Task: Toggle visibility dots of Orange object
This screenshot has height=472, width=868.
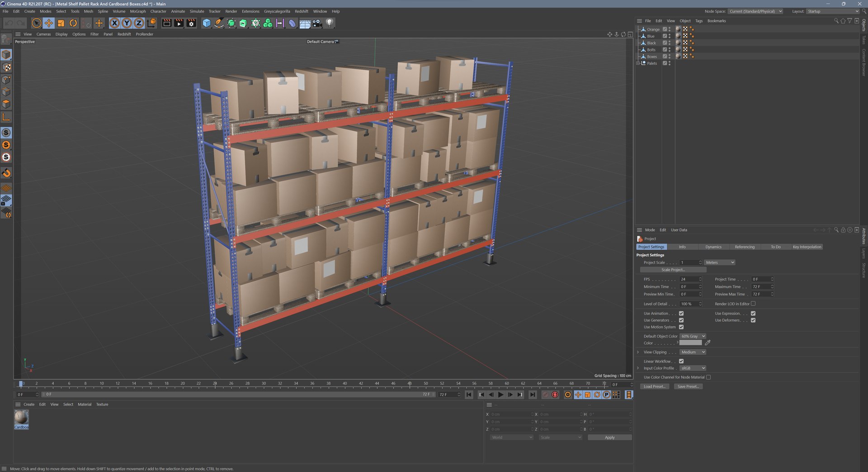Action: tap(670, 29)
